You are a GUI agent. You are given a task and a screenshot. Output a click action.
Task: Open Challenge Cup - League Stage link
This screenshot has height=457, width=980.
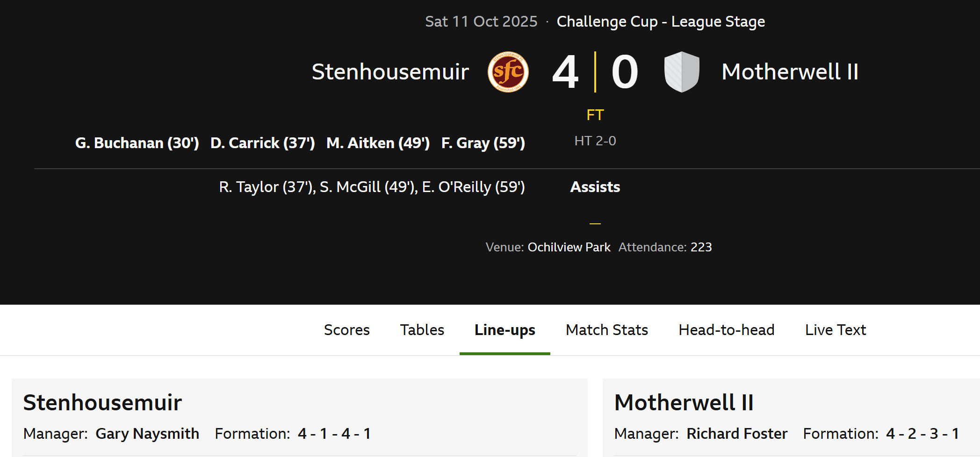pos(660,21)
